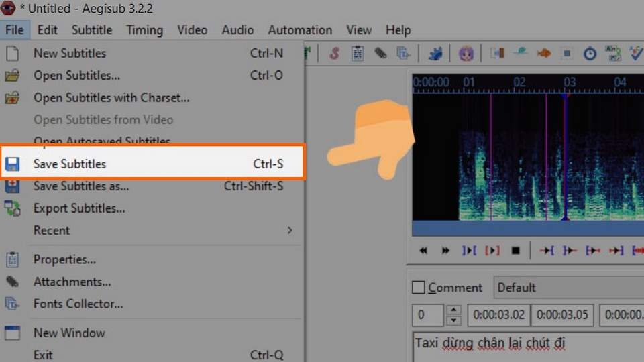Click the Translation Assistant orange fish icon
This screenshot has width=644, height=362.
pyautogui.click(x=543, y=54)
